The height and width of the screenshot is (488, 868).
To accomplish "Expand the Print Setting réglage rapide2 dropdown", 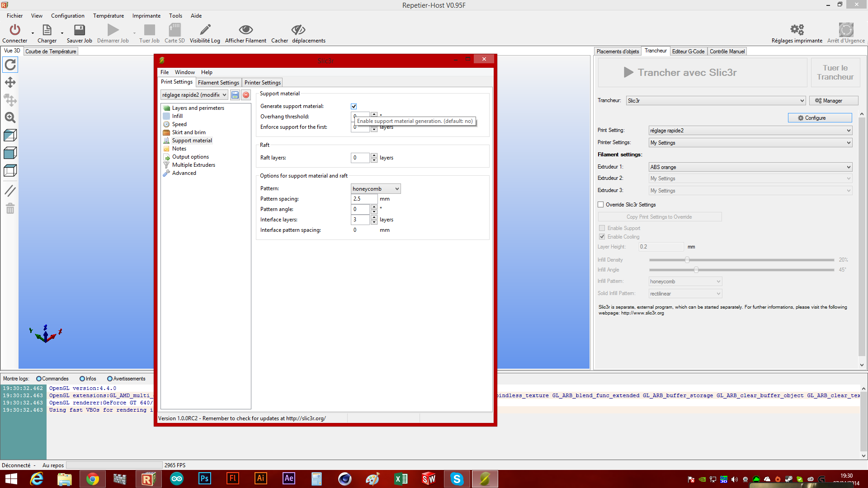I will coord(750,131).
